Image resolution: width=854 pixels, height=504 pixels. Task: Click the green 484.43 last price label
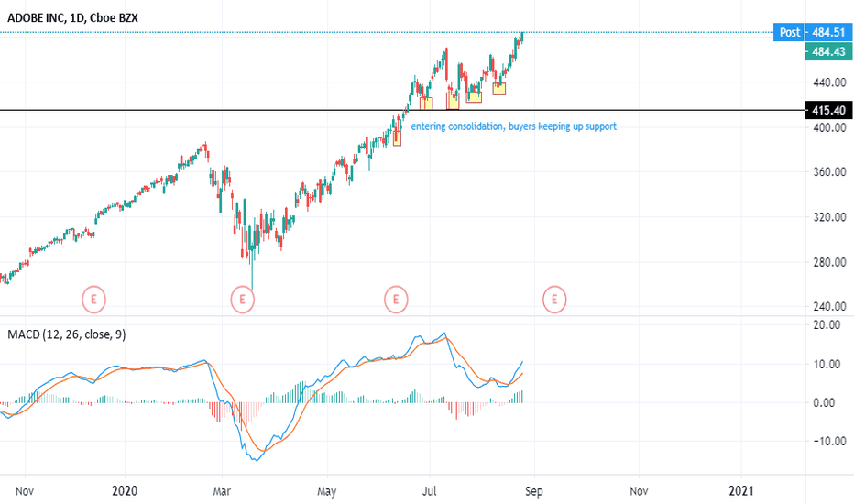[828, 51]
